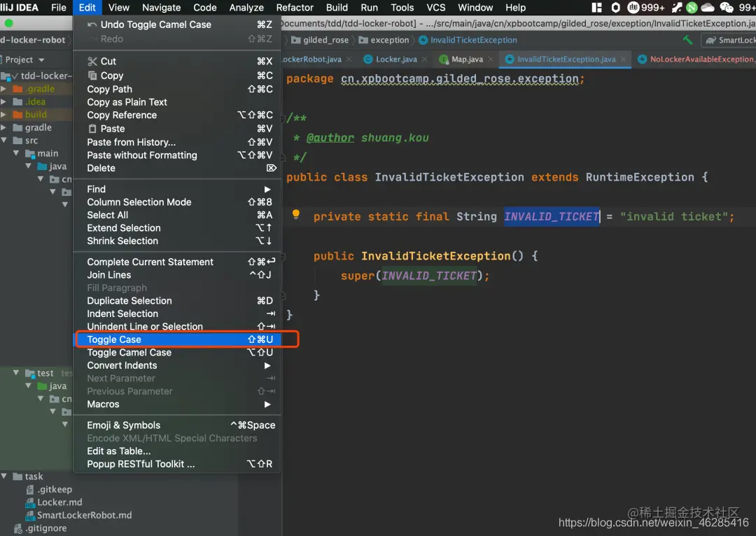Open the VCS menu
This screenshot has width=756, height=536.
pos(436,7)
